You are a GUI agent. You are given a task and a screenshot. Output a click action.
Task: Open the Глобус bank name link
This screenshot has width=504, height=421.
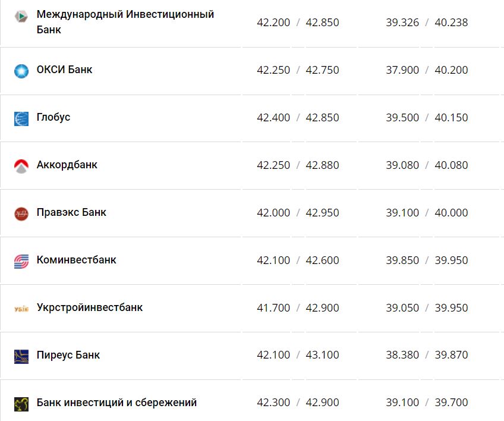click(x=53, y=117)
